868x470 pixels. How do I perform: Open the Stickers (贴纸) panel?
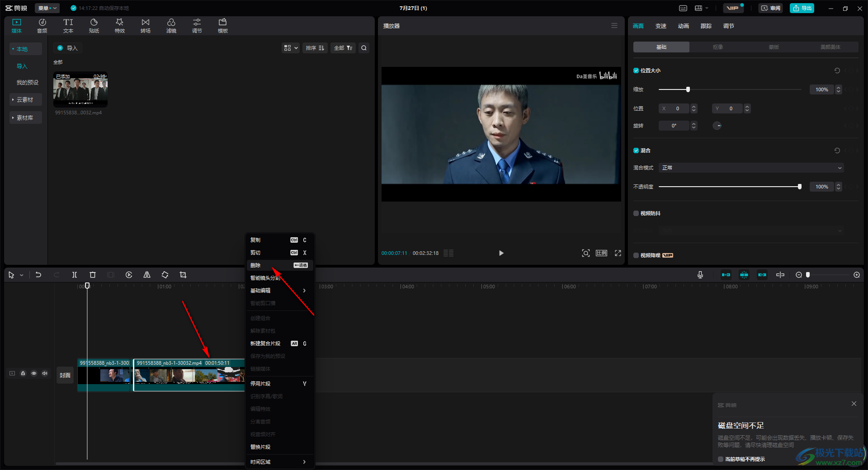pyautogui.click(x=94, y=26)
